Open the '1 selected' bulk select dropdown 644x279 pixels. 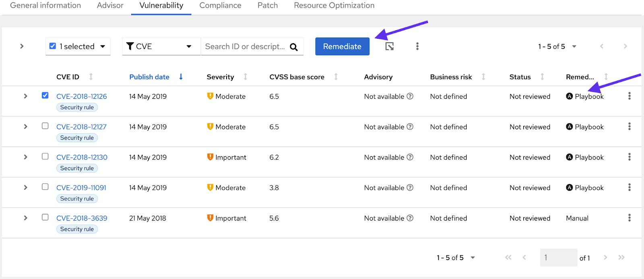click(103, 46)
